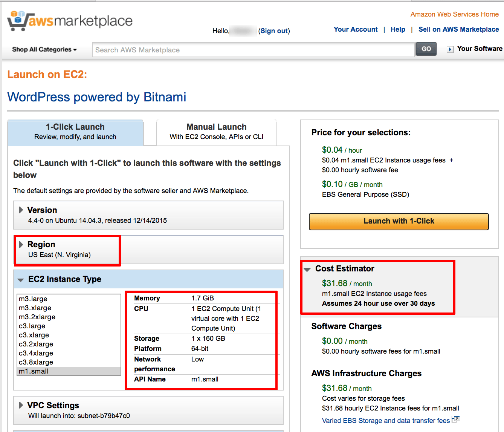Click the Launch with 1-Click button
The height and width of the screenshot is (432, 504).
click(x=399, y=221)
